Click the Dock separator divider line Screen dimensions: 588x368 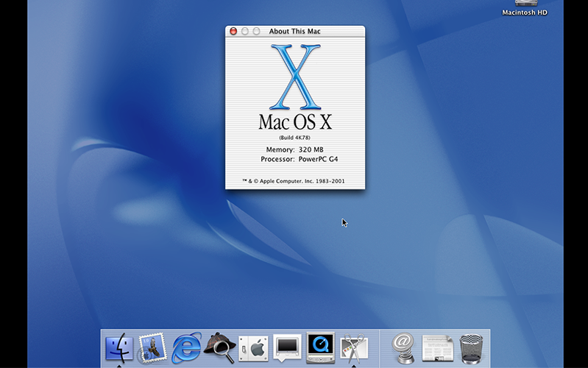click(380, 348)
